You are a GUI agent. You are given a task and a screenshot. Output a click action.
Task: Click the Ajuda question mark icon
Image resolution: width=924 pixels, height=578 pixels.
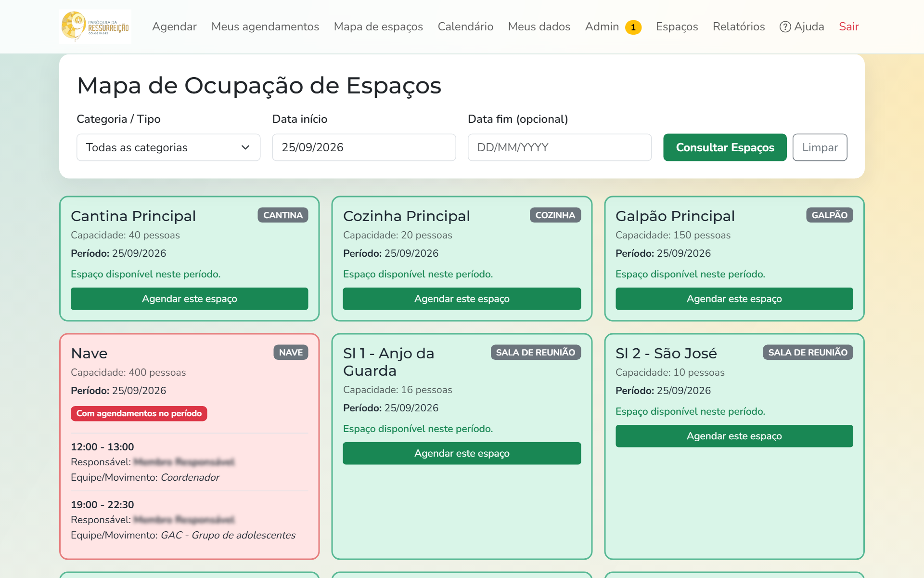pyautogui.click(x=785, y=27)
